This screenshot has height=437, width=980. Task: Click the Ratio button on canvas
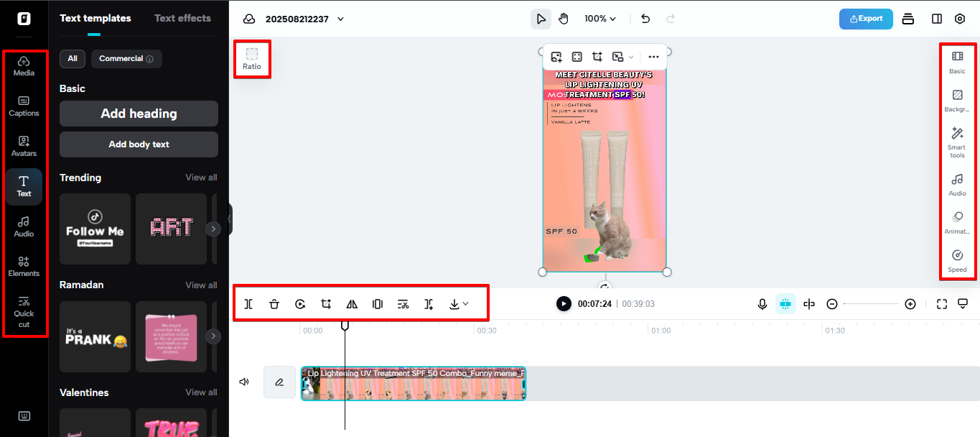tap(252, 59)
